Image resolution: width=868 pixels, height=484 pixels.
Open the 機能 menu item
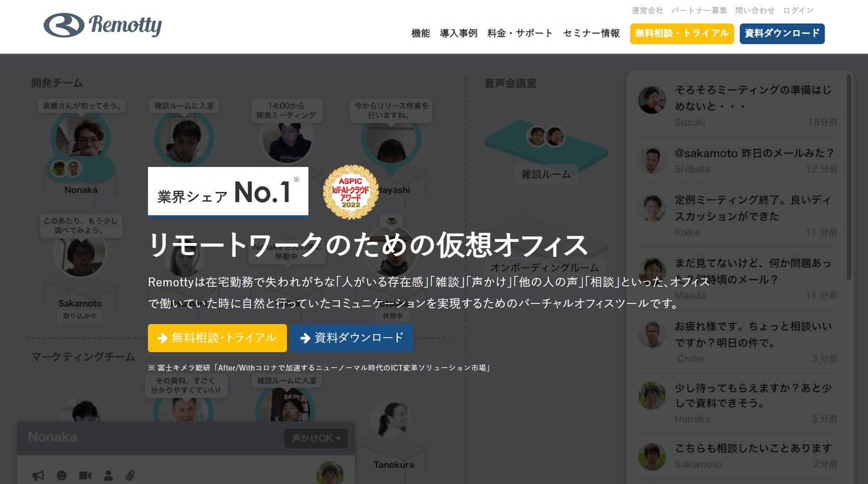coord(420,33)
